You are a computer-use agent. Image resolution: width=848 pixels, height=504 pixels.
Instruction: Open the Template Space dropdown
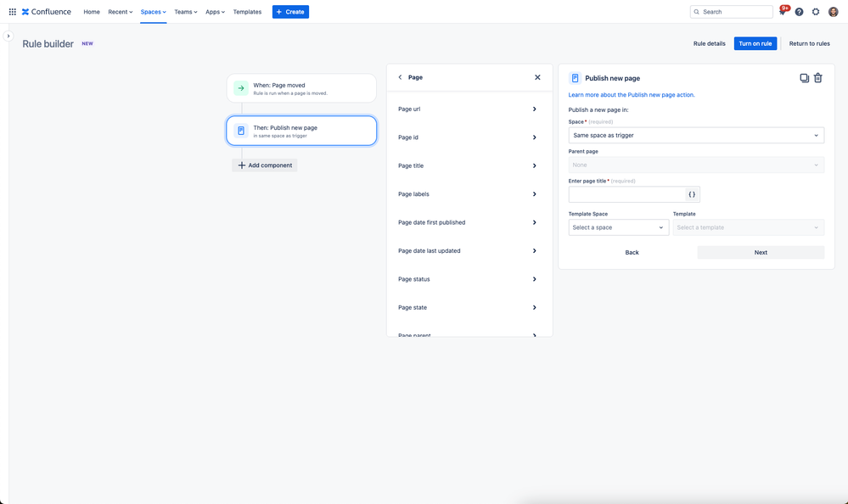618,227
